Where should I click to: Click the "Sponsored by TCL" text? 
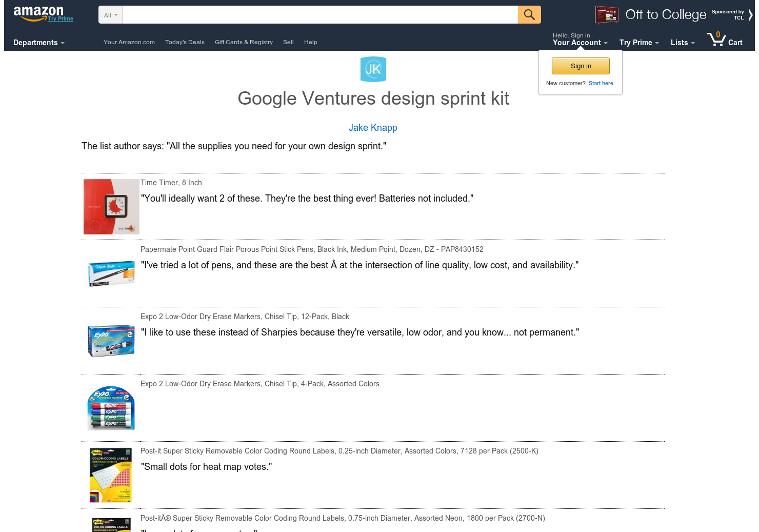[727, 14]
